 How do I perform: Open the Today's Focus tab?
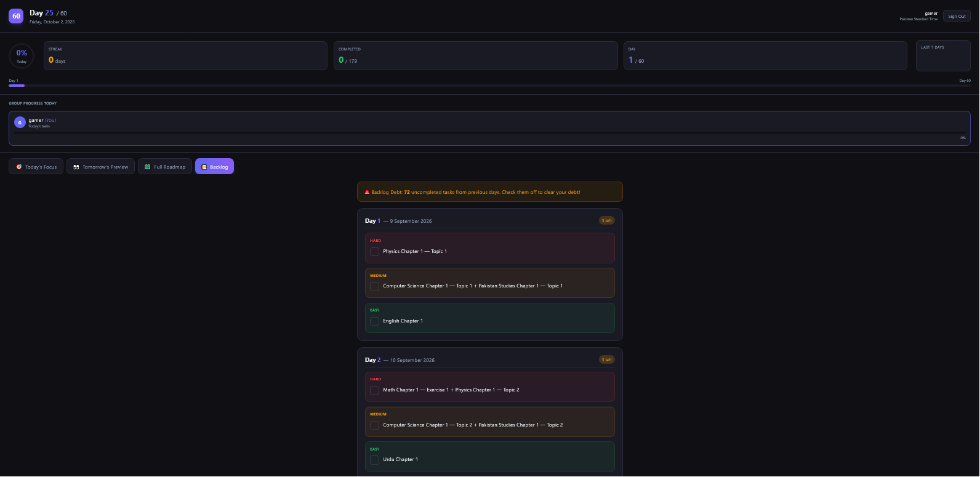coord(36,167)
